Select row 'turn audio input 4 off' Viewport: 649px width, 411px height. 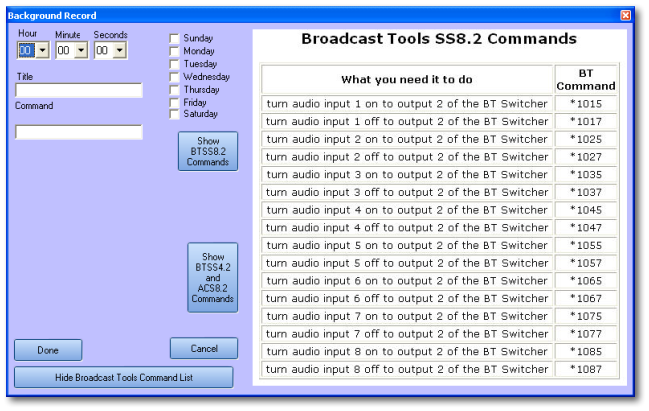click(x=407, y=228)
